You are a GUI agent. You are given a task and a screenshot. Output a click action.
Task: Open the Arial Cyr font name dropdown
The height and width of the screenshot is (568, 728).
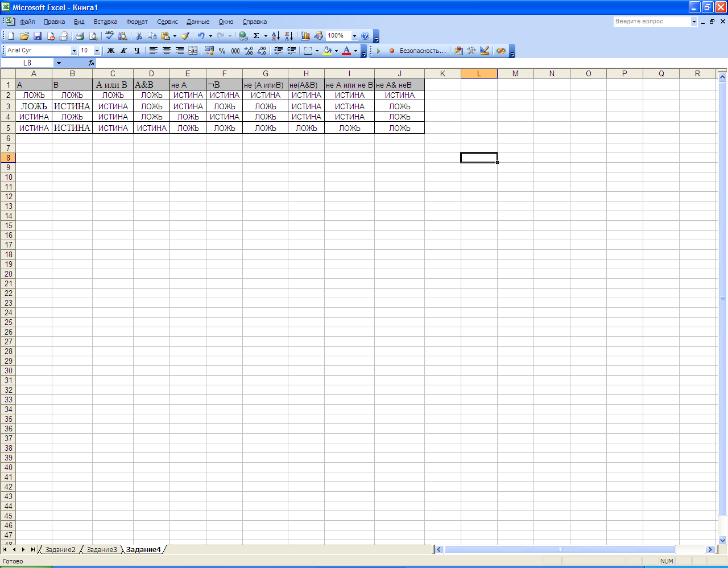[x=74, y=51]
